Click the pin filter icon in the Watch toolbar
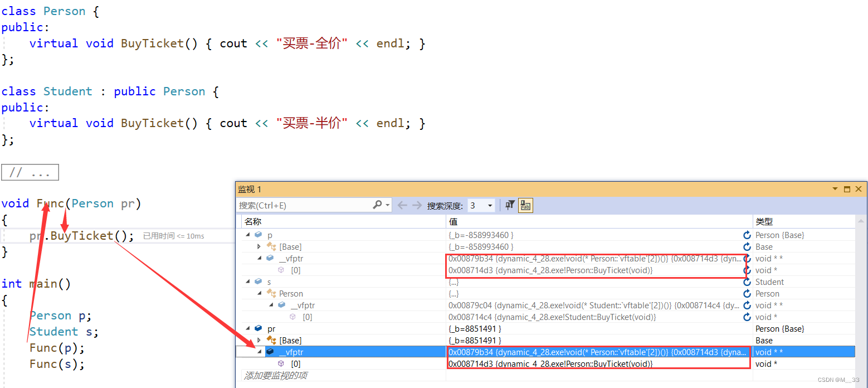Image resolution: width=868 pixels, height=388 pixels. tap(510, 205)
